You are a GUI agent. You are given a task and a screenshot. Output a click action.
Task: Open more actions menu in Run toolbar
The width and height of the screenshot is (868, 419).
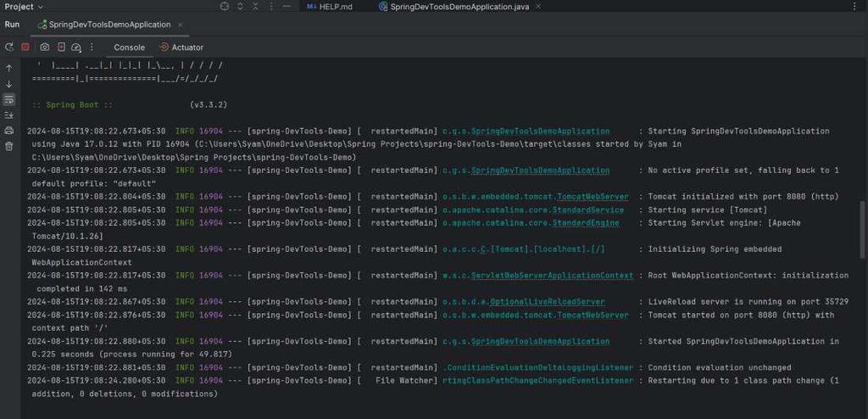(92, 47)
